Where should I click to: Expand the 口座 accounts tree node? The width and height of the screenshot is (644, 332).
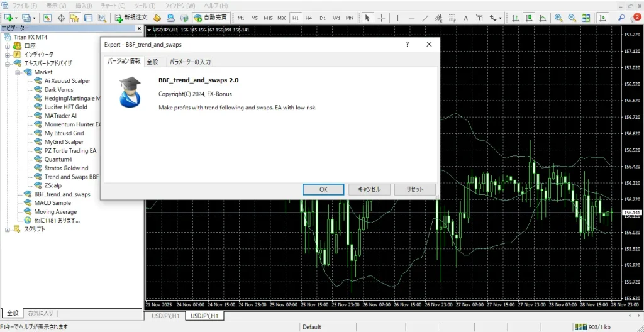(8, 46)
